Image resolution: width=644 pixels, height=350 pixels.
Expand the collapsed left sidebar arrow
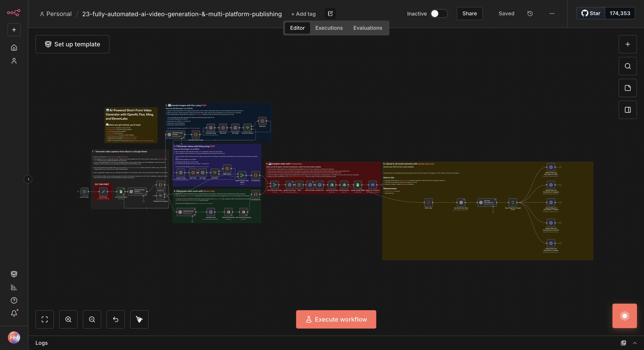click(x=28, y=179)
